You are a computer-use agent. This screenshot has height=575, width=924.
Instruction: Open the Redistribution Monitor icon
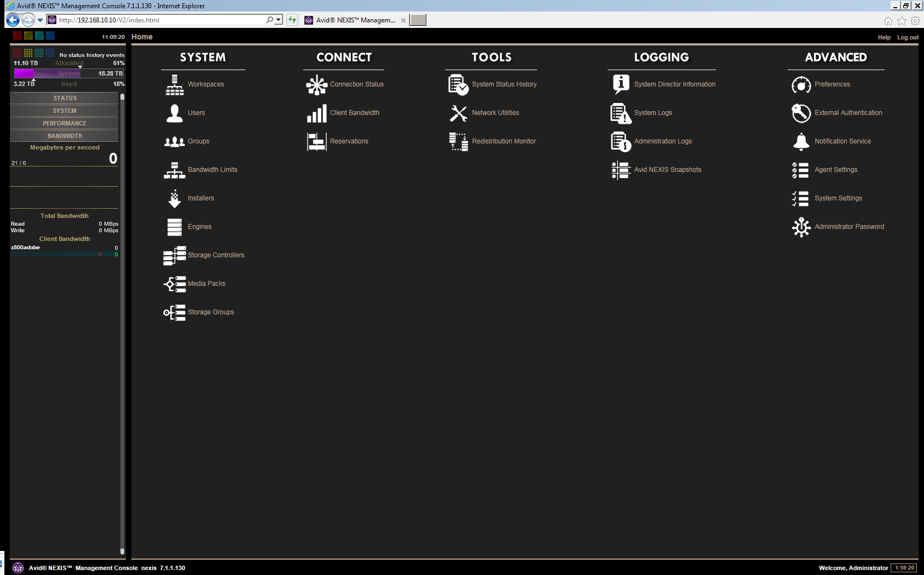(x=459, y=141)
